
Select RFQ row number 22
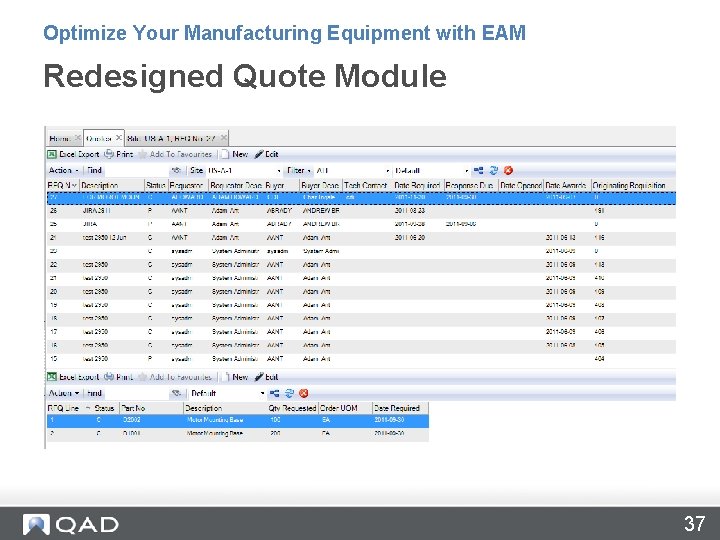coord(361,265)
